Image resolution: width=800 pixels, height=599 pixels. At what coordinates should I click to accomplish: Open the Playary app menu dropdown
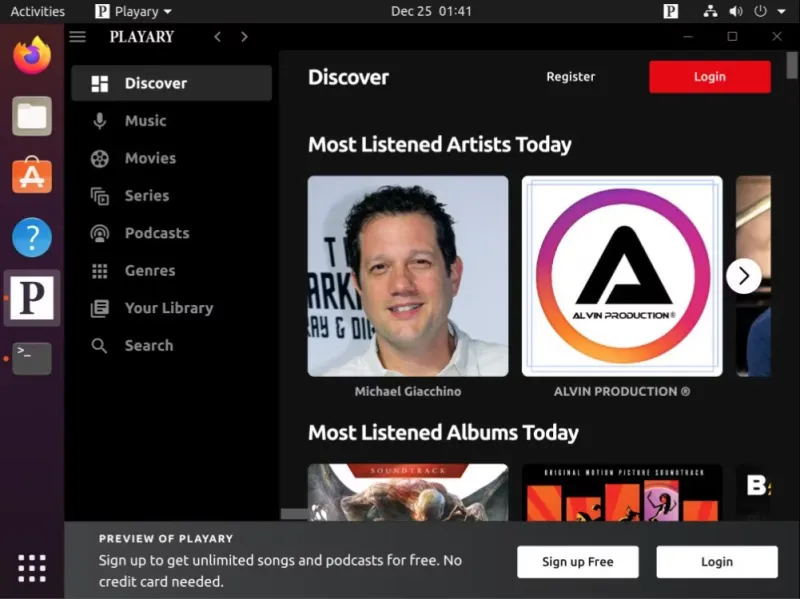[133, 11]
